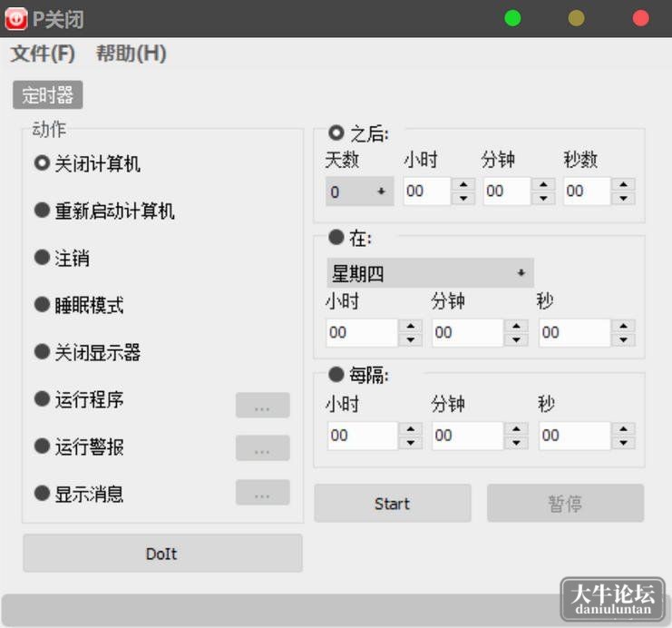Click the 小时 field under 之后
Screen dimensions: 672x628
(427, 191)
